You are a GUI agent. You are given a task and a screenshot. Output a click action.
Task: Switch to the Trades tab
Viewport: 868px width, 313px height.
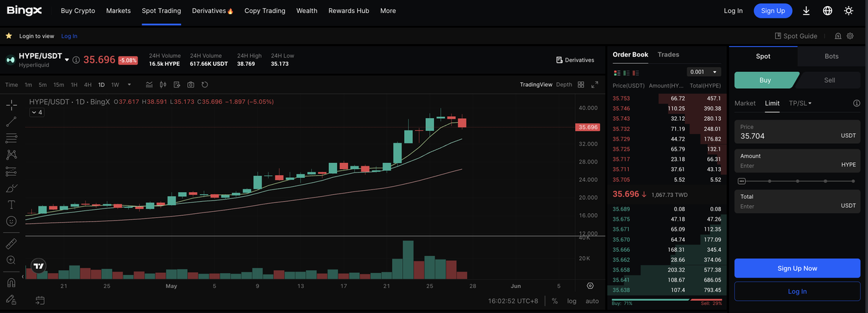[x=668, y=54]
